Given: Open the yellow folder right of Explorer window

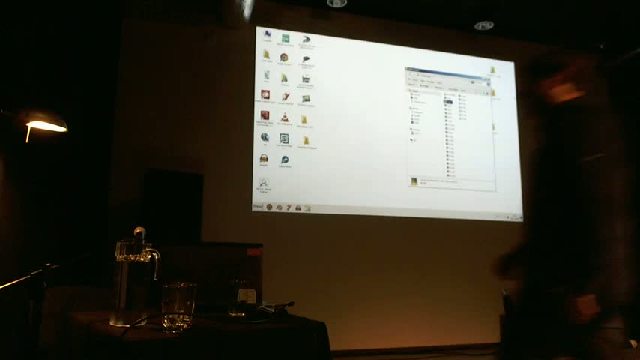Looking at the screenshot, I should [493, 70].
